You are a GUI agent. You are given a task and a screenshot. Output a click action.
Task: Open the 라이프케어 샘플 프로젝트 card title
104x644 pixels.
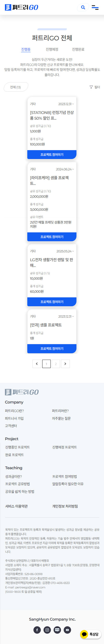pyautogui.click(x=49, y=180)
